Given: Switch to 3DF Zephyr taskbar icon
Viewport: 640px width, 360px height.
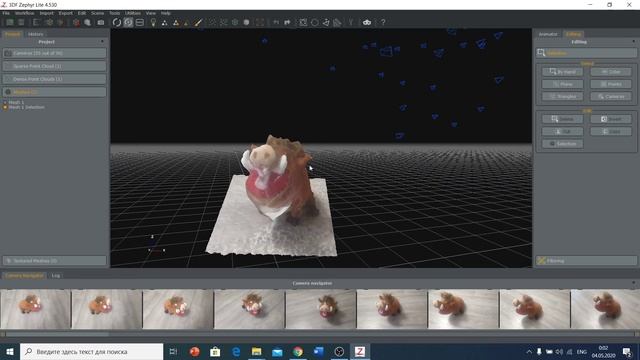Looking at the screenshot, I should click(360, 351).
